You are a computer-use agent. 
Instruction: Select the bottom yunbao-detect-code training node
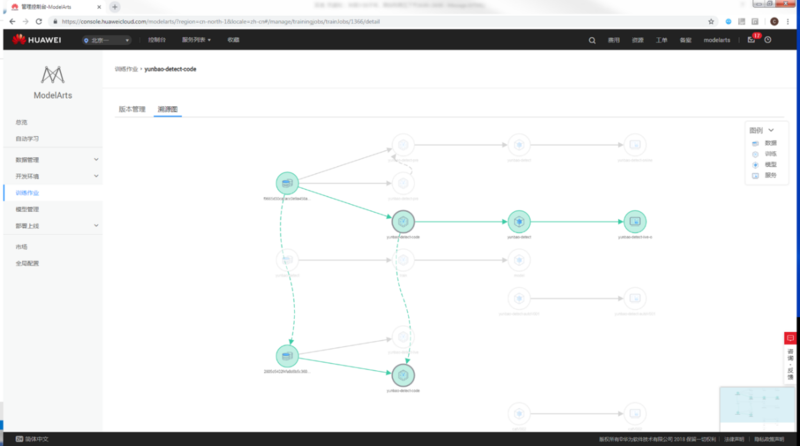(403, 375)
